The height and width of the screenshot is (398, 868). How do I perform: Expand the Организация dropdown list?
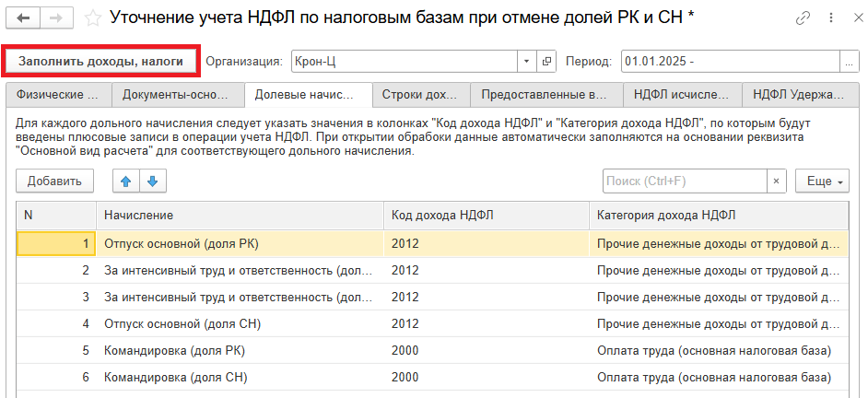526,62
